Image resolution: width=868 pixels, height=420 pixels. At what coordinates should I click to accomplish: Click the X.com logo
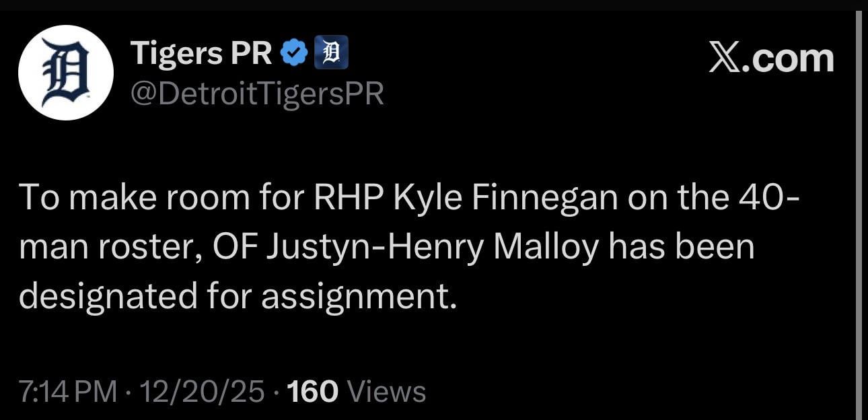(x=771, y=57)
